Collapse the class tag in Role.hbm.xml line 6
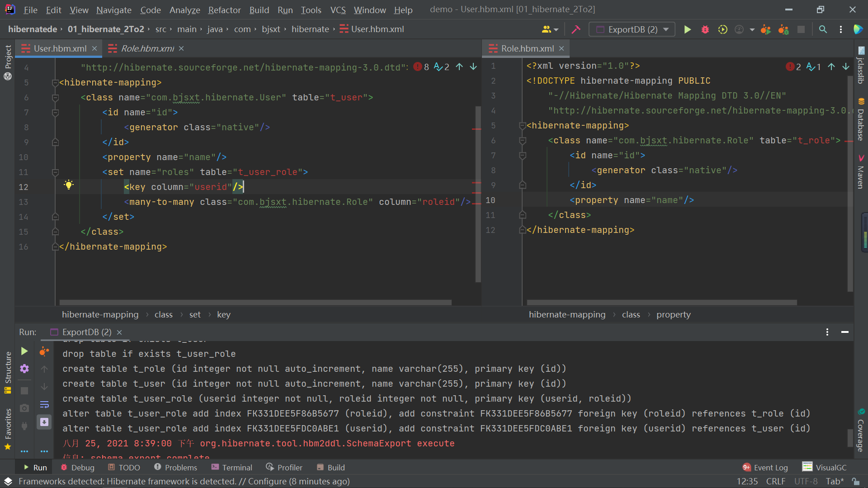The height and width of the screenshot is (488, 868). pos(523,141)
